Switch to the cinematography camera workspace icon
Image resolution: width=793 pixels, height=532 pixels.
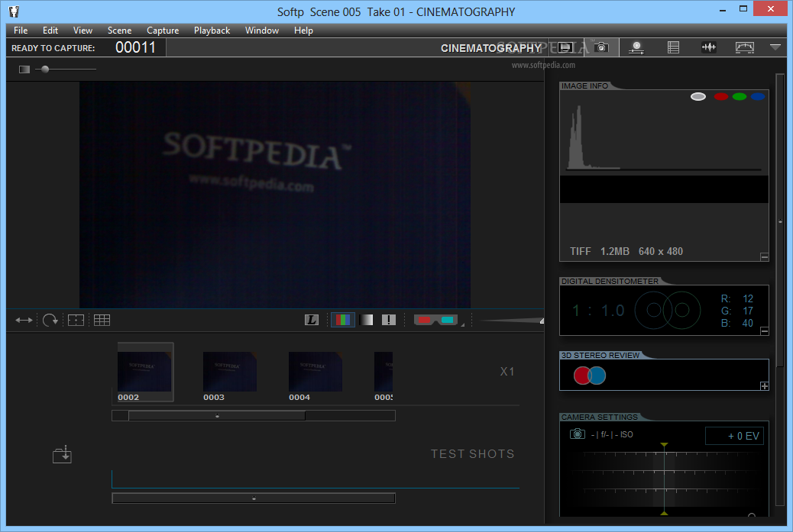click(x=601, y=47)
